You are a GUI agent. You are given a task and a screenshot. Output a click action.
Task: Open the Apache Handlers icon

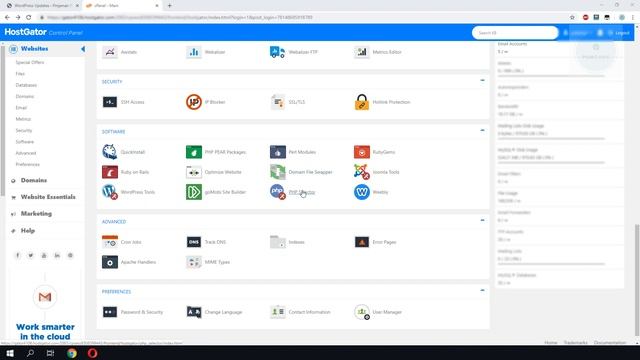tap(110, 262)
